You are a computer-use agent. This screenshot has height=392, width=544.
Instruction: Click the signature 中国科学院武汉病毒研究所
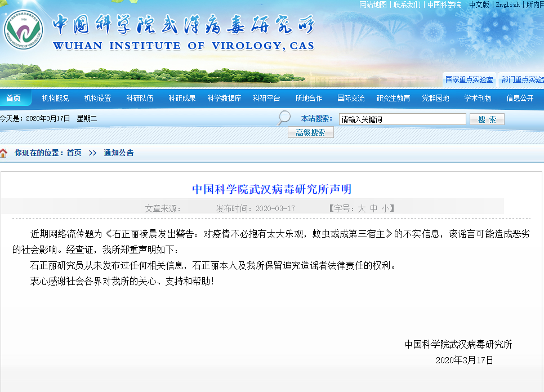[458, 345]
